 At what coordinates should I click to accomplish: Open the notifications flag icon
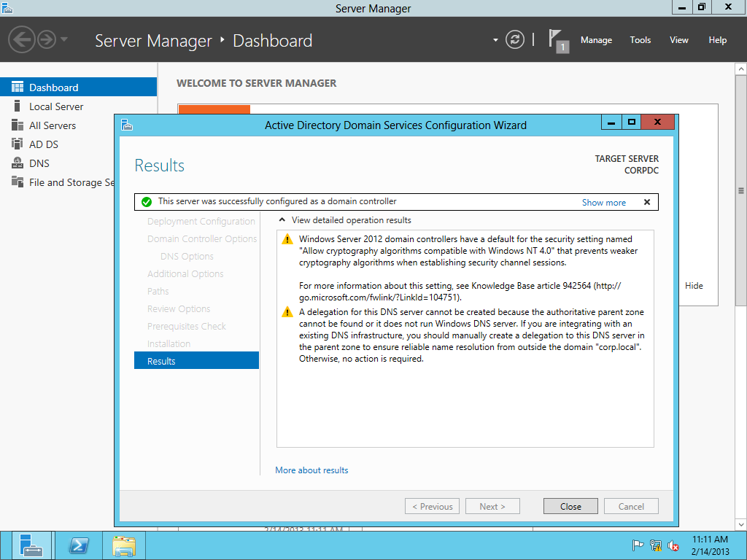(557, 39)
